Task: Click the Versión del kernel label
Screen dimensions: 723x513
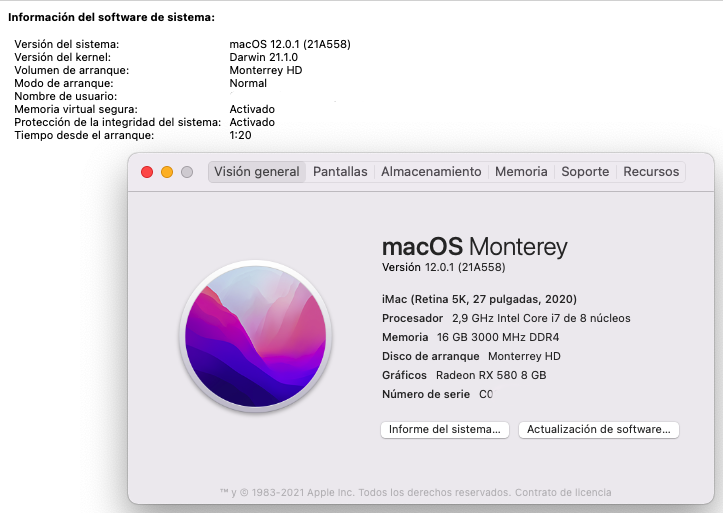Action: [x=62, y=57]
